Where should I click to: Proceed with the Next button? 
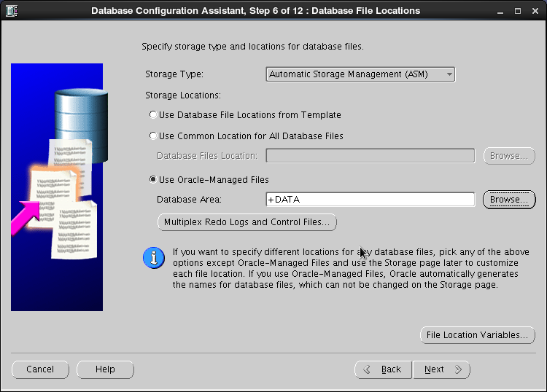point(441,369)
